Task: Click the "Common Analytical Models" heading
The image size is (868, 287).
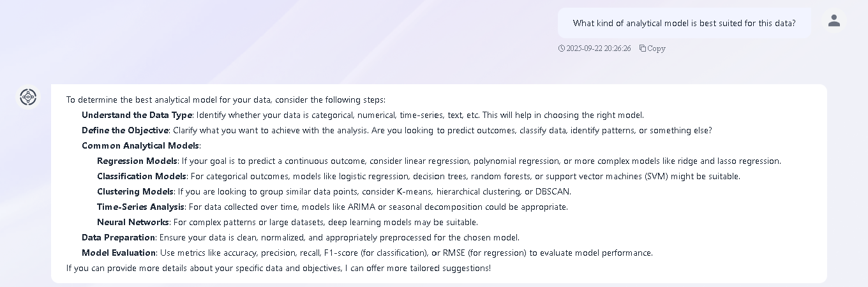Action: (140, 146)
